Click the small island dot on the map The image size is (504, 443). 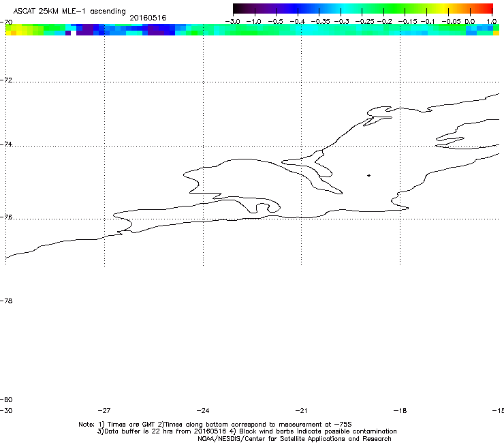[368, 175]
